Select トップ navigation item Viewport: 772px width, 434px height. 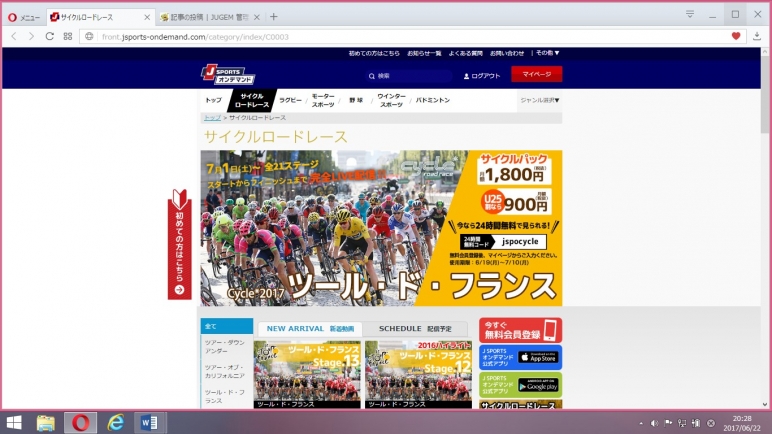pos(213,100)
